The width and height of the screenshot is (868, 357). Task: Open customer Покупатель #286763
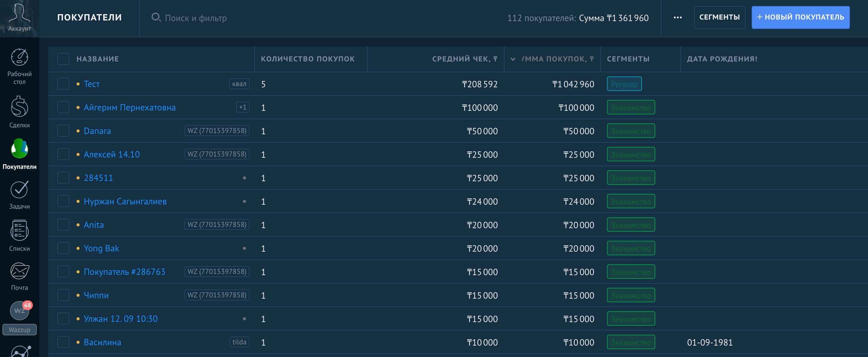124,272
